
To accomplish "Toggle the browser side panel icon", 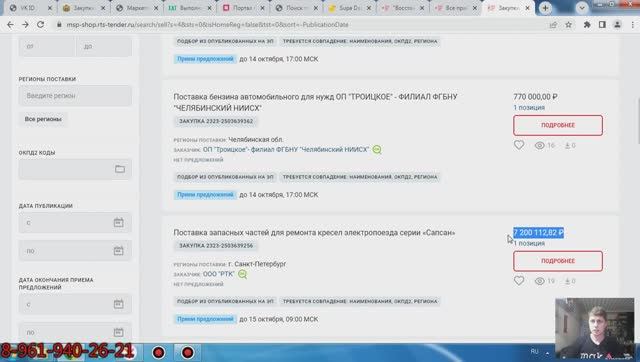I will (x=602, y=25).
